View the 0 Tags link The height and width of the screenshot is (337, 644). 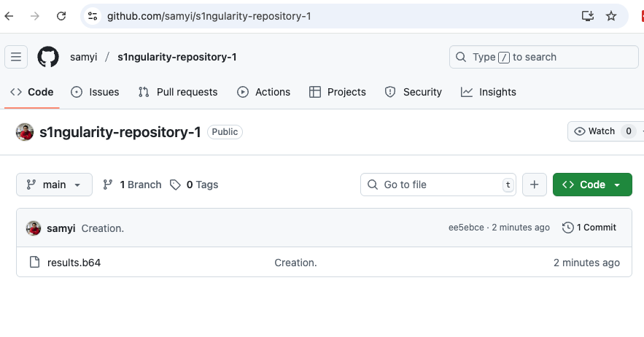coord(194,185)
